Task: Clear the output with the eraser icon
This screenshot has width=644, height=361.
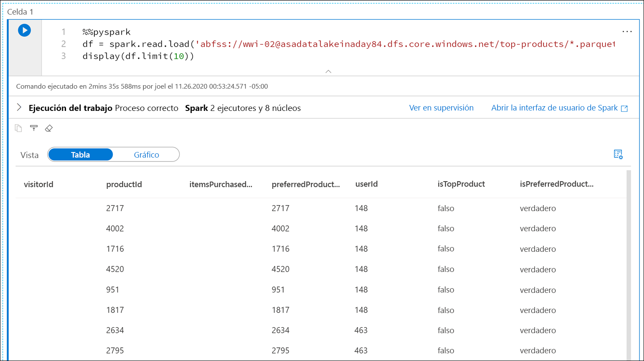Action: [49, 128]
